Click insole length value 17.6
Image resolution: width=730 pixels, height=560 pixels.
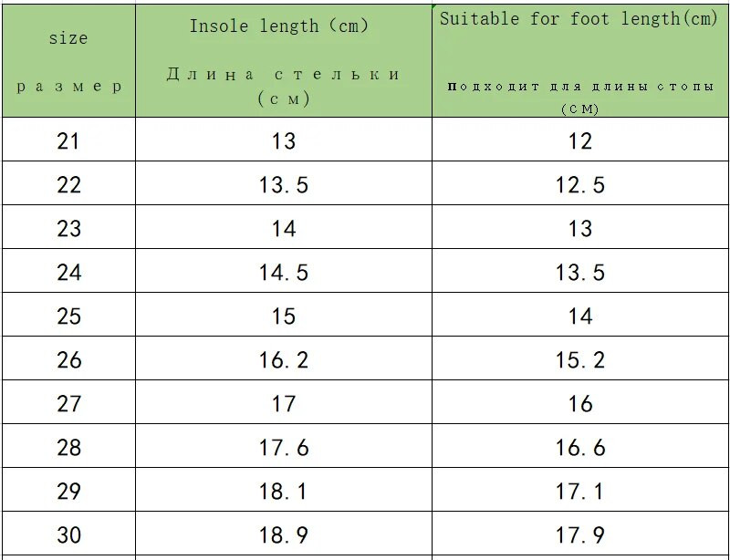284,448
